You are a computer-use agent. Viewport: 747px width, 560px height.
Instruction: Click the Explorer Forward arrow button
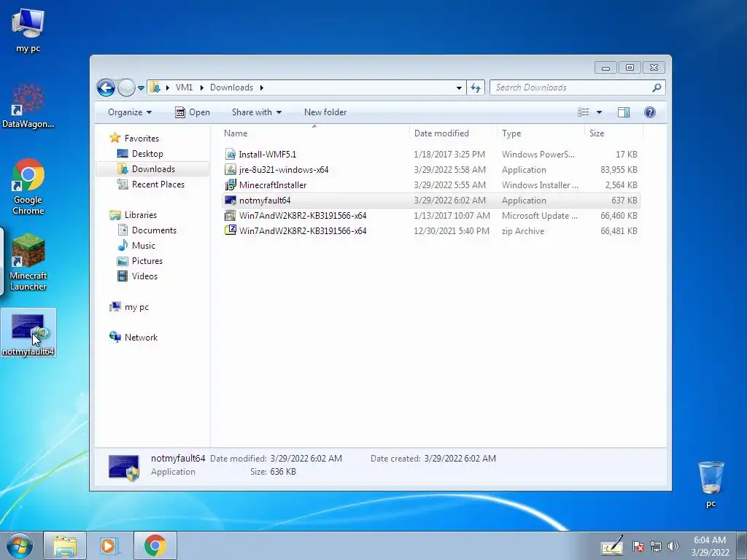126,87
